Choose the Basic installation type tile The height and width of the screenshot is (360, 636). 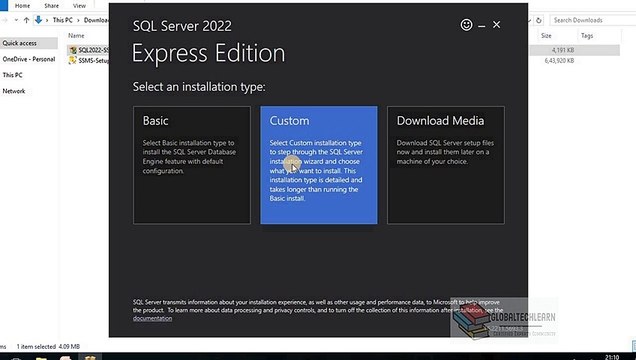[192, 165]
